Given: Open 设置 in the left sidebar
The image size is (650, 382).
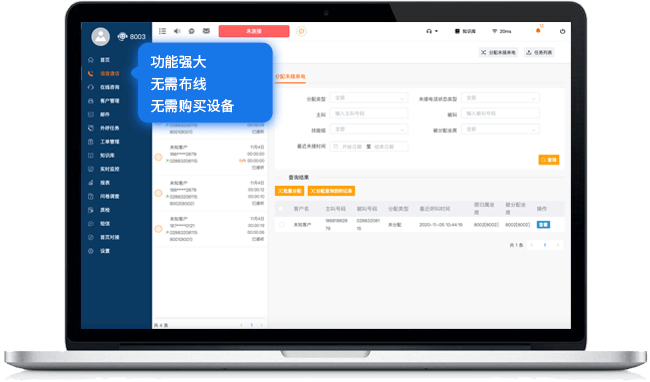Looking at the screenshot, I should pos(104,251).
